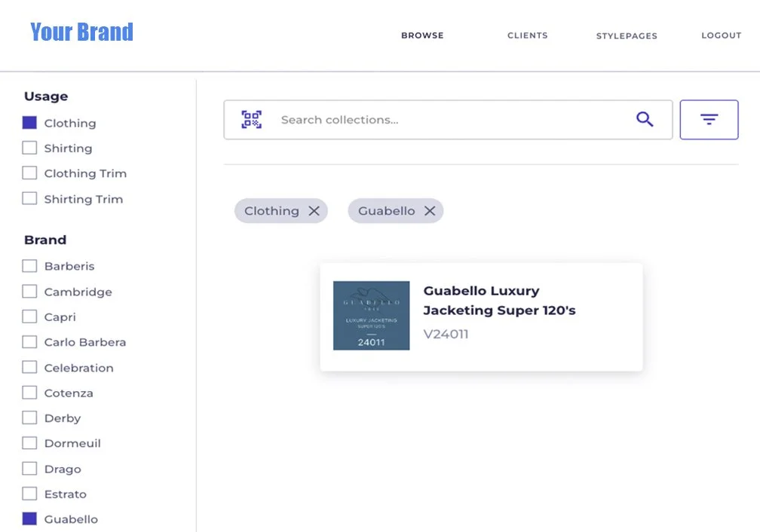Open the Stylepages section
The width and height of the screenshot is (760, 532).
click(627, 36)
